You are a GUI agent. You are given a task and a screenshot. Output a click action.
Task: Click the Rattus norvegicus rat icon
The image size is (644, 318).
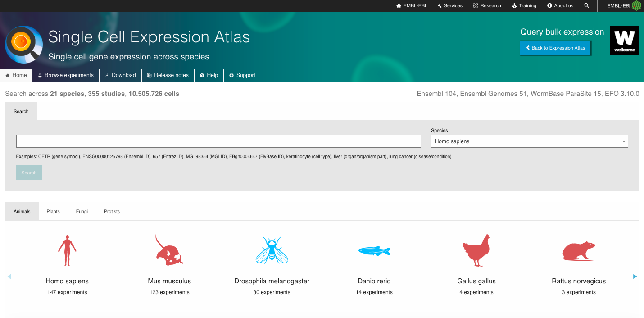point(579,251)
